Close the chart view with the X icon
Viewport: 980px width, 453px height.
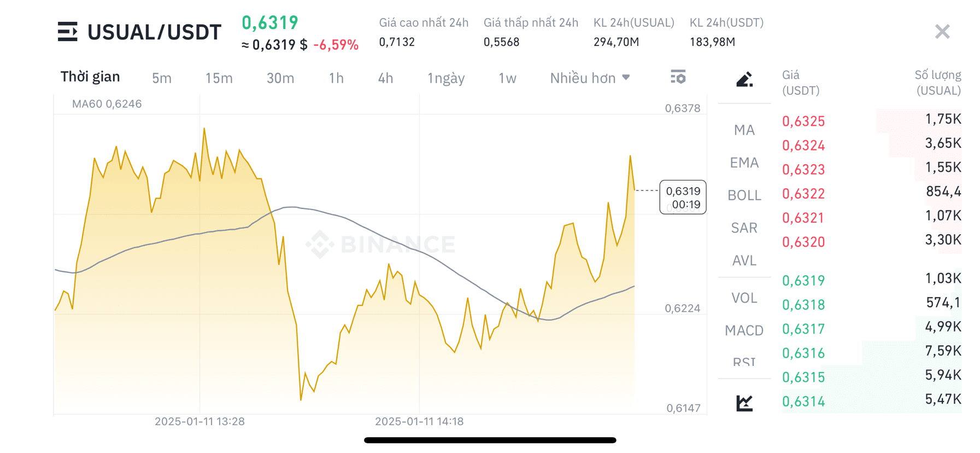[x=942, y=32]
